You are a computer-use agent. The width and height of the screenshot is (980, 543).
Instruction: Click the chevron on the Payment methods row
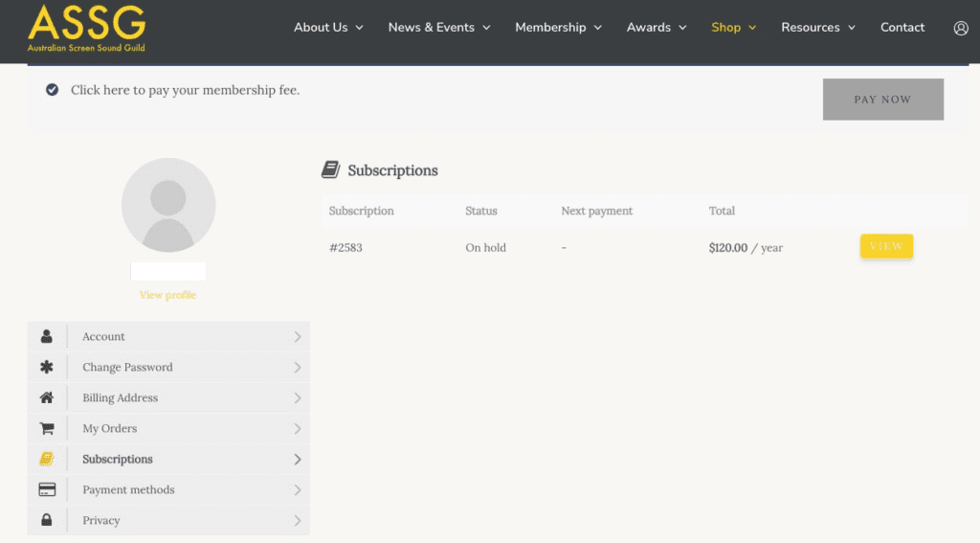click(298, 489)
